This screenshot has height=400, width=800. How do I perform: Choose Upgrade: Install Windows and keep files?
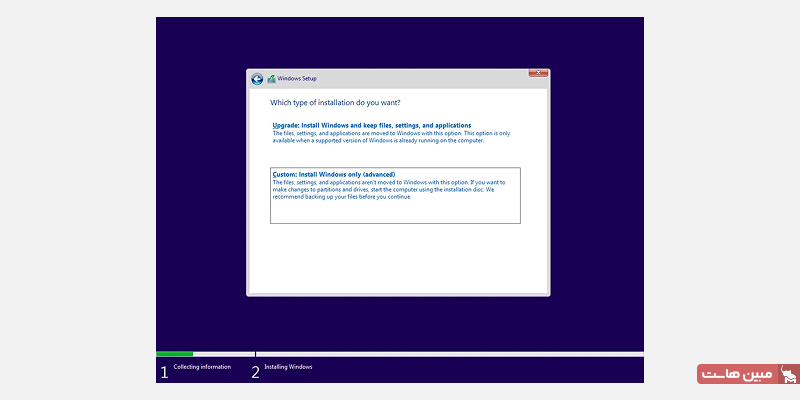[x=371, y=126]
